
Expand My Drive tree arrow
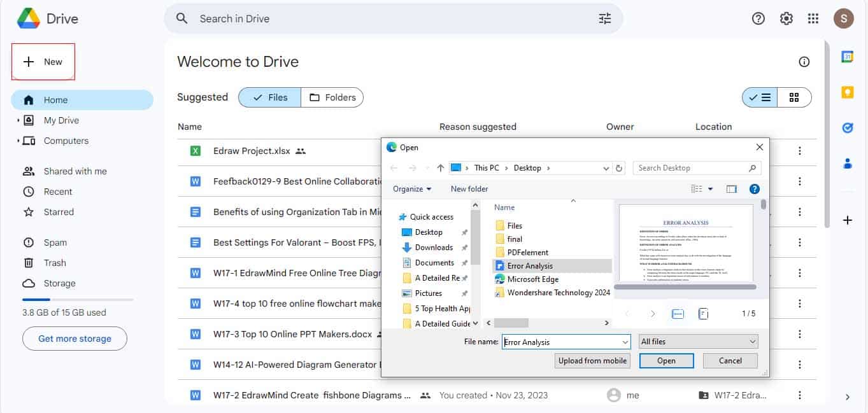point(18,120)
